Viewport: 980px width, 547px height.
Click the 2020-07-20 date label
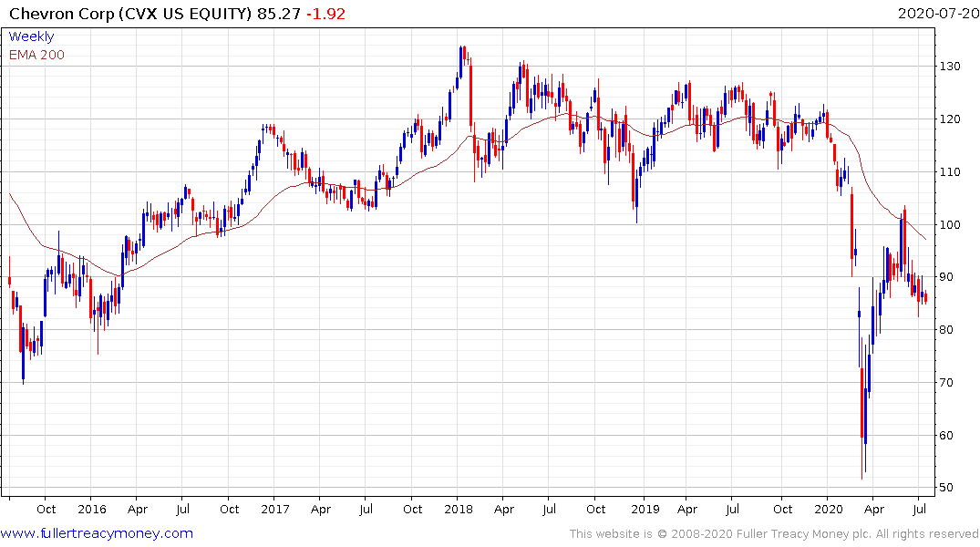pos(938,13)
